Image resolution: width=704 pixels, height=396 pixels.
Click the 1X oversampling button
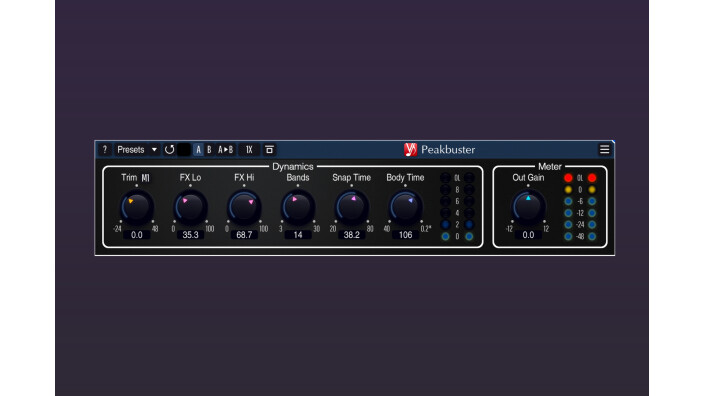pos(249,150)
